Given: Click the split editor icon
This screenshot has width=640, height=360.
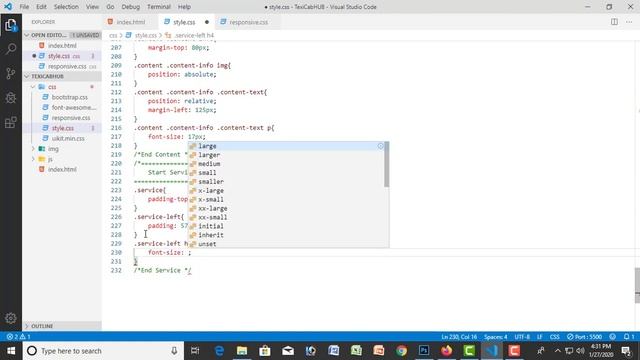Looking at the screenshot, I should coord(614,22).
